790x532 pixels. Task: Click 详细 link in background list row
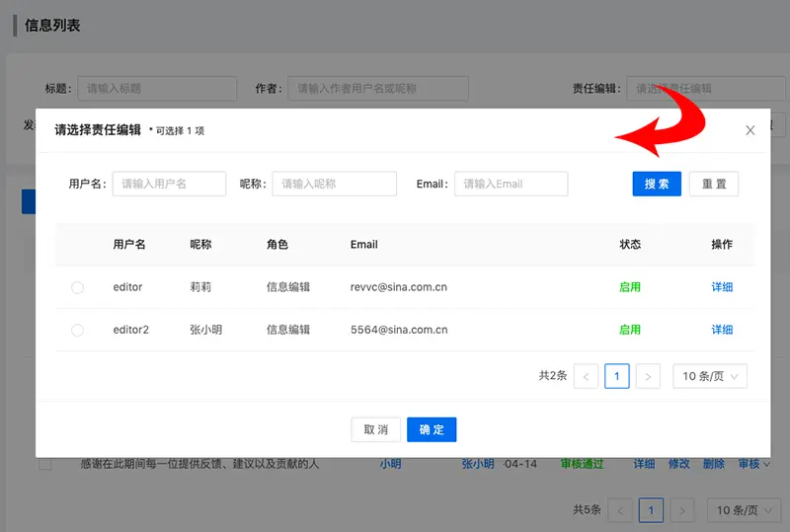(x=644, y=464)
